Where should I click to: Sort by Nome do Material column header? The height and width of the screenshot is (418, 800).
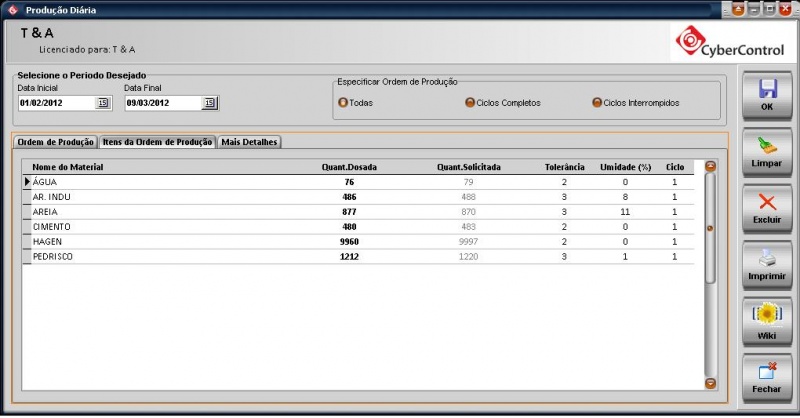coord(68,167)
